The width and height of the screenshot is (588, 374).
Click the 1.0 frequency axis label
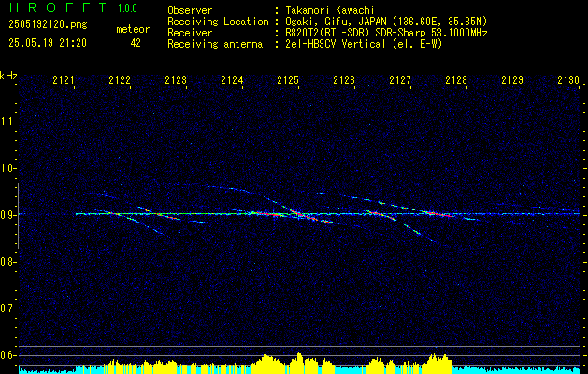point(7,168)
